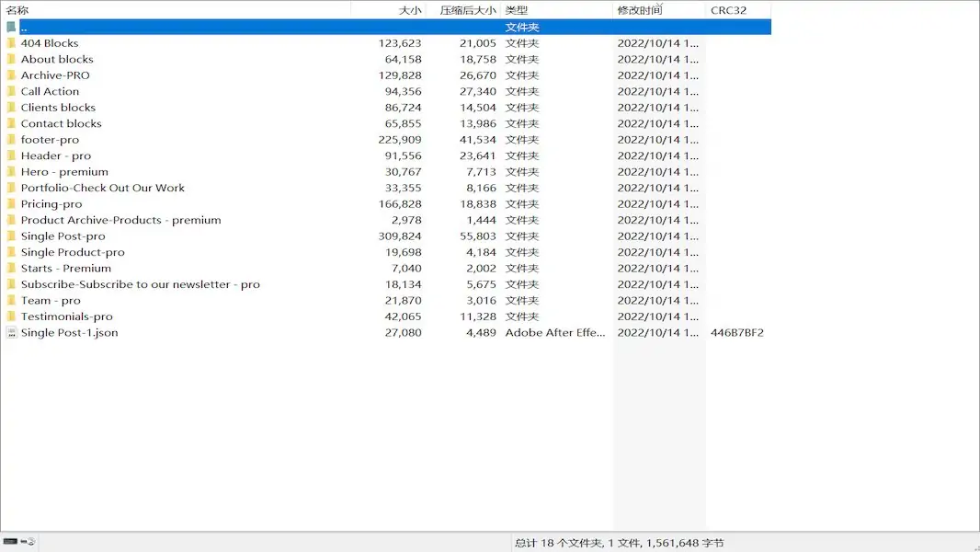
Task: Click the footer-pro folder icon
Action: [11, 140]
